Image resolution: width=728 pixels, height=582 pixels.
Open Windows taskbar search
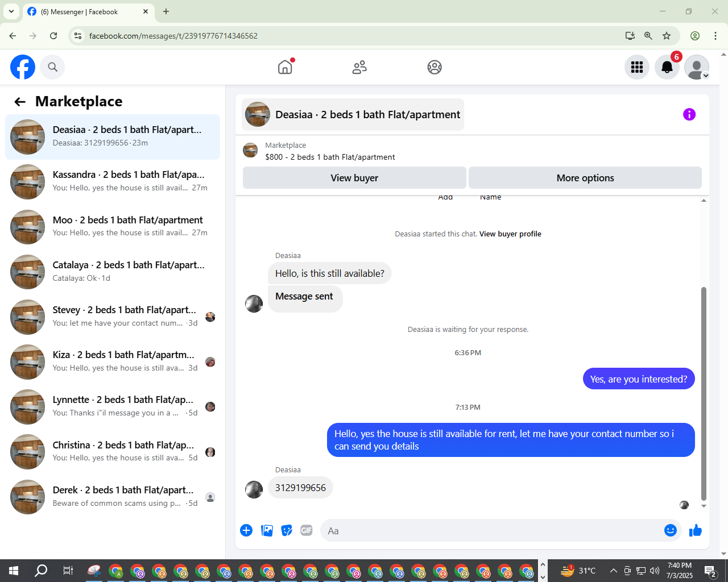click(x=41, y=571)
